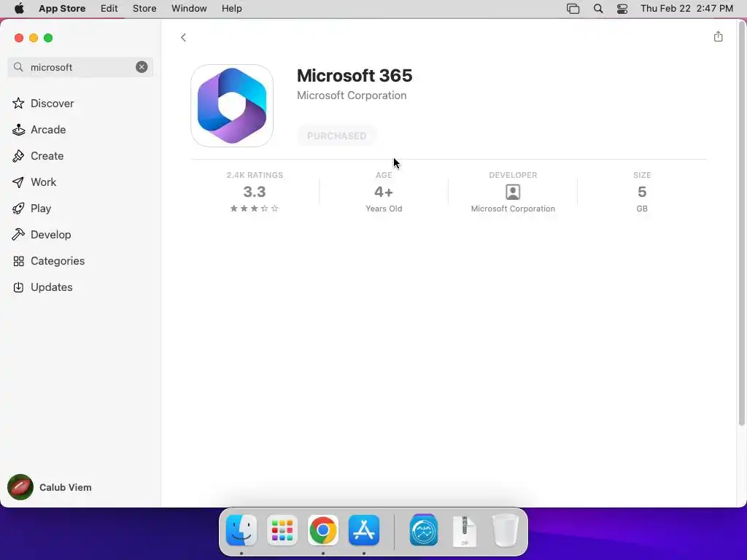Viewport: 747px width, 560px height.
Task: Click the 4+ age rating
Action: [x=384, y=192]
